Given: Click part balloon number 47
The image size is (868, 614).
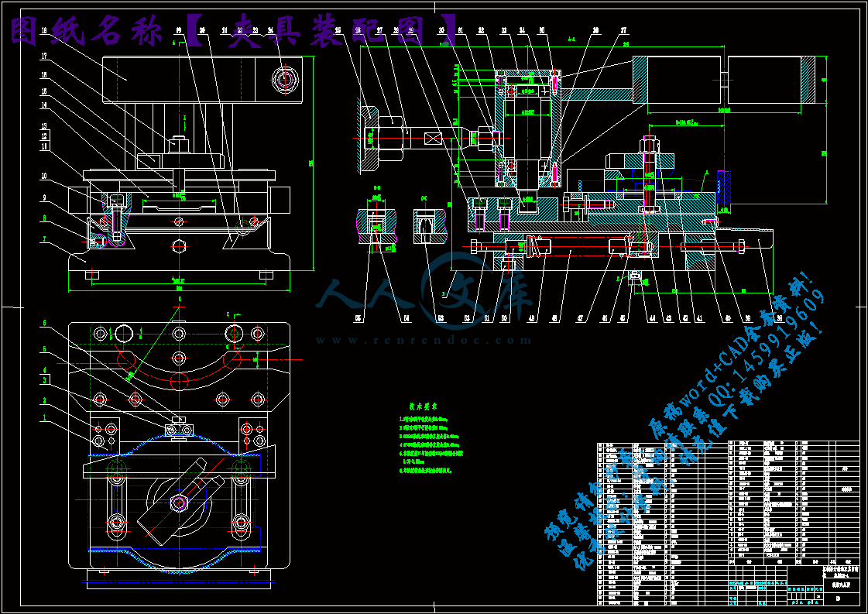Looking at the screenshot, I should [580, 319].
